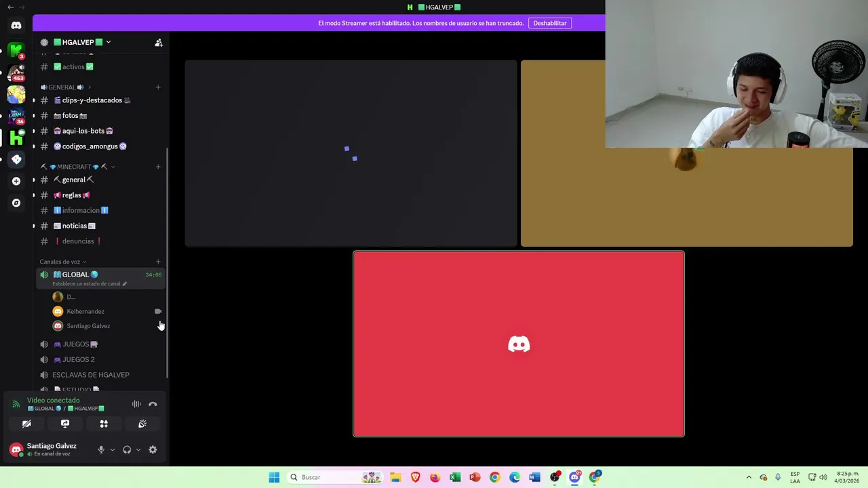Open the activos channel
Screen dimensions: 868x488
coord(100,67)
